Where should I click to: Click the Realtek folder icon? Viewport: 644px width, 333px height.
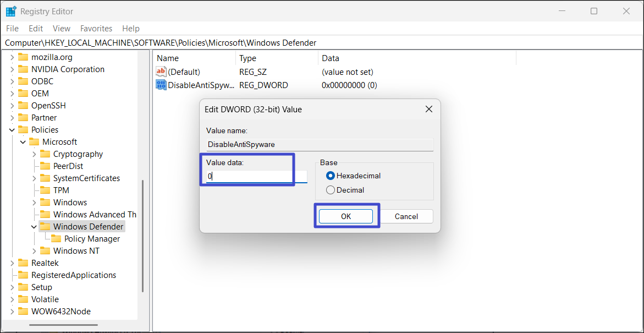[24, 263]
